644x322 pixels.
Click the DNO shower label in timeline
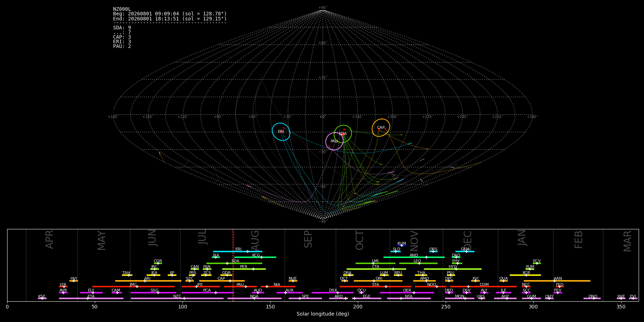point(593,297)
